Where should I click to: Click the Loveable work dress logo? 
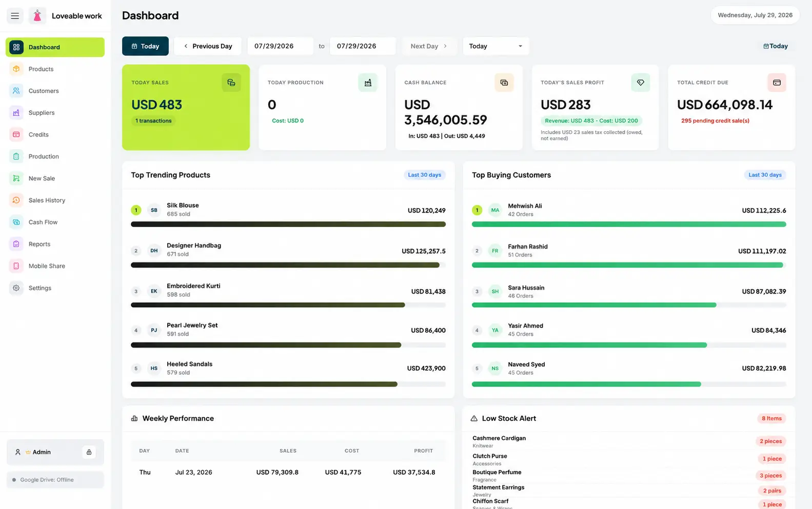pyautogui.click(x=37, y=16)
